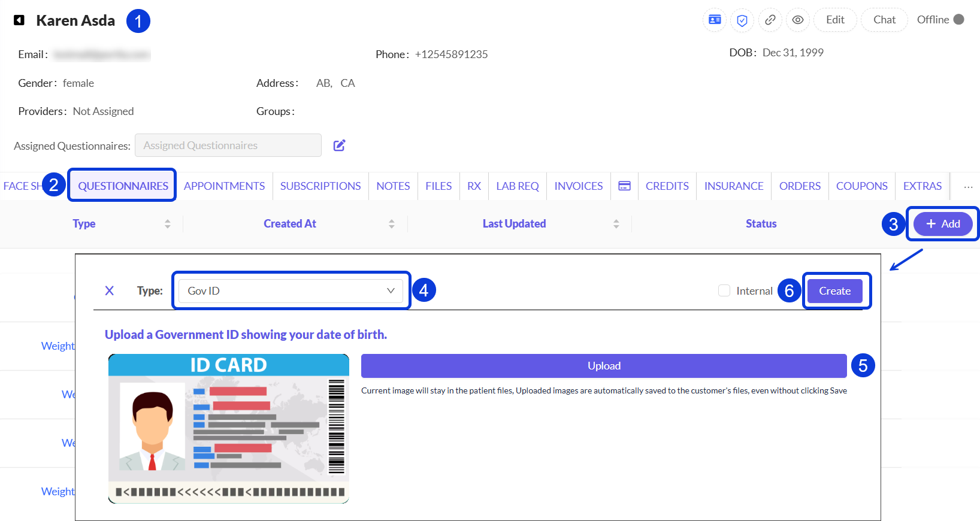Viewport: 980px width, 521px height.
Task: Switch to the APPOINTMENTS tab
Action: [x=224, y=186]
